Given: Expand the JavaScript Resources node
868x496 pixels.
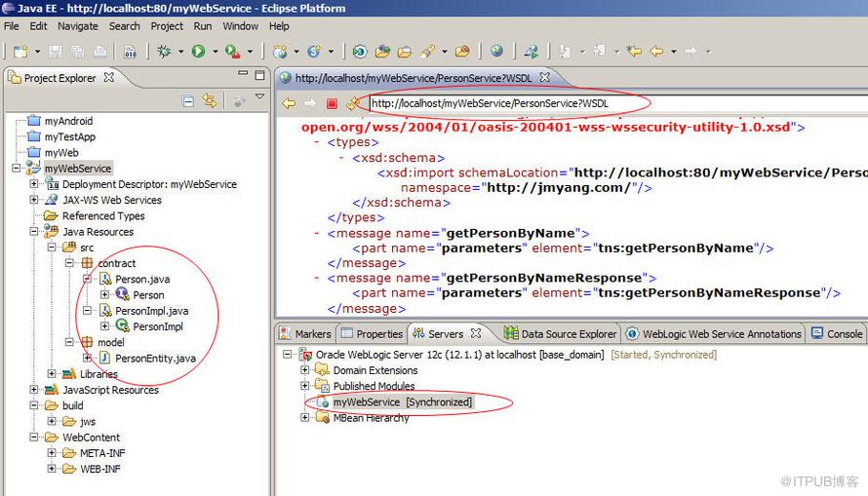Looking at the screenshot, I should pyautogui.click(x=34, y=390).
